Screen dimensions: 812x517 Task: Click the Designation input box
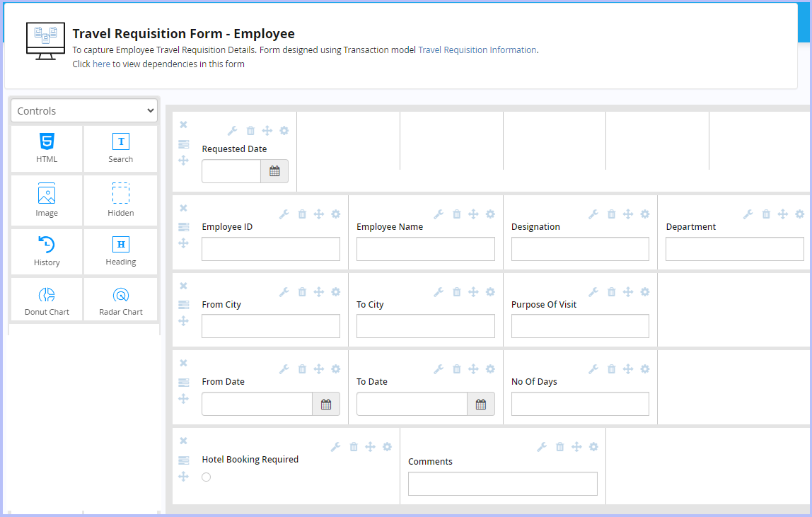[580, 249]
